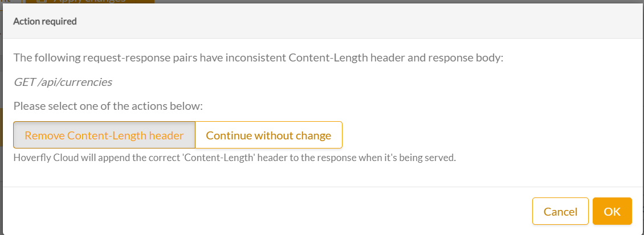The height and width of the screenshot is (235, 644).
Task: Click blank dialog area right of Continue without change
Action: pos(484,135)
